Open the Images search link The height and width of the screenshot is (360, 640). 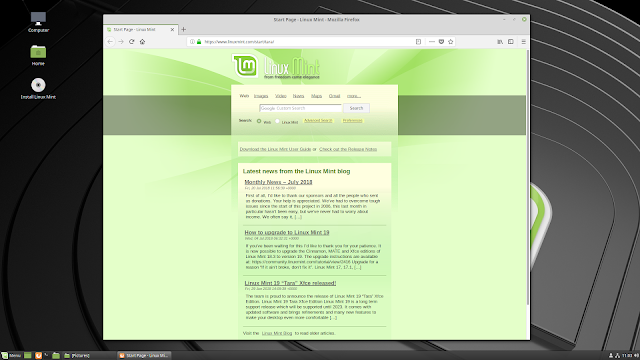point(261,96)
